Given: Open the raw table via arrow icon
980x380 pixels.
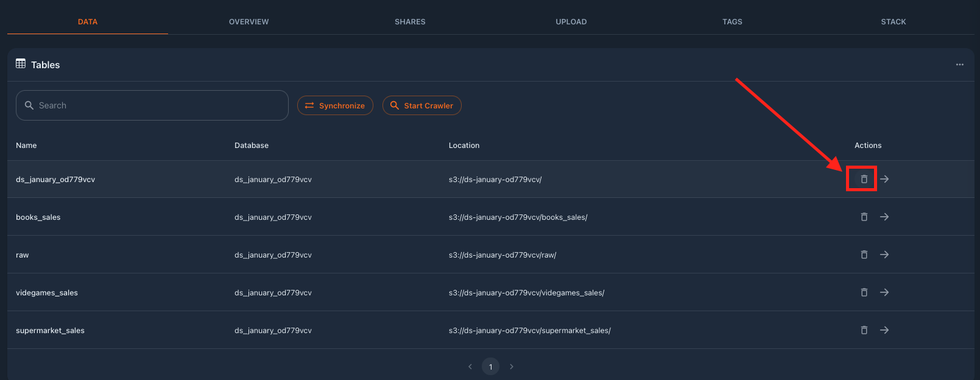Looking at the screenshot, I should coord(884,255).
